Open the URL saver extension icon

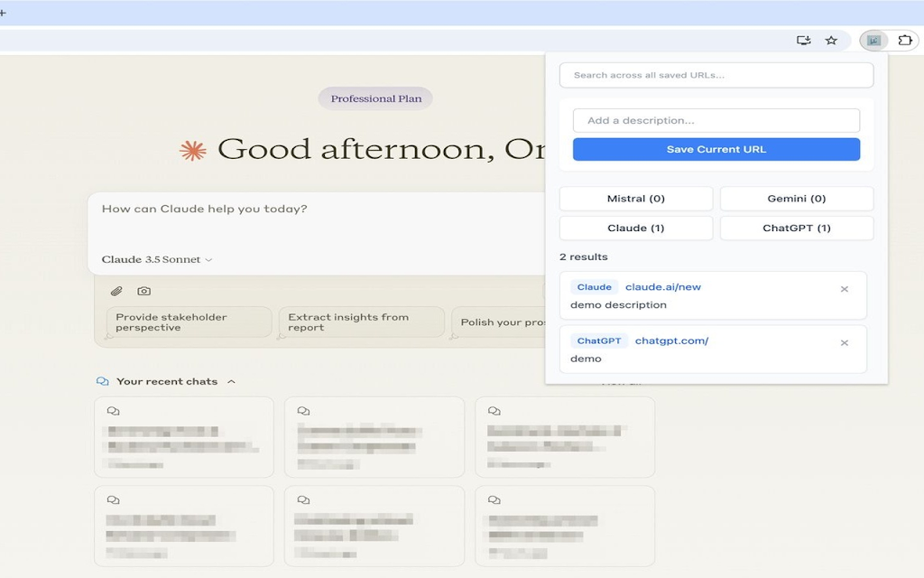click(873, 40)
